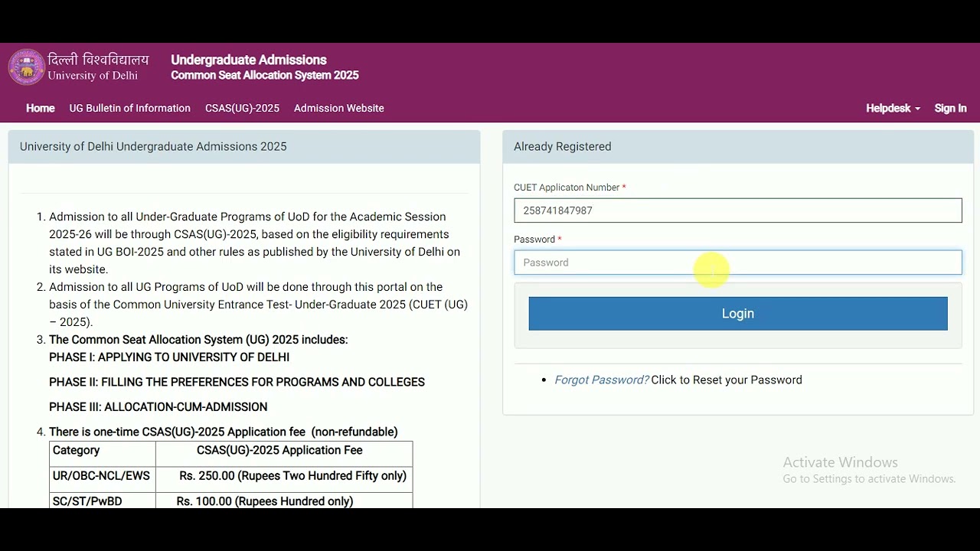The image size is (980, 551).
Task: Go to the CSAS(UG)-2025 menu link
Action: click(x=242, y=109)
